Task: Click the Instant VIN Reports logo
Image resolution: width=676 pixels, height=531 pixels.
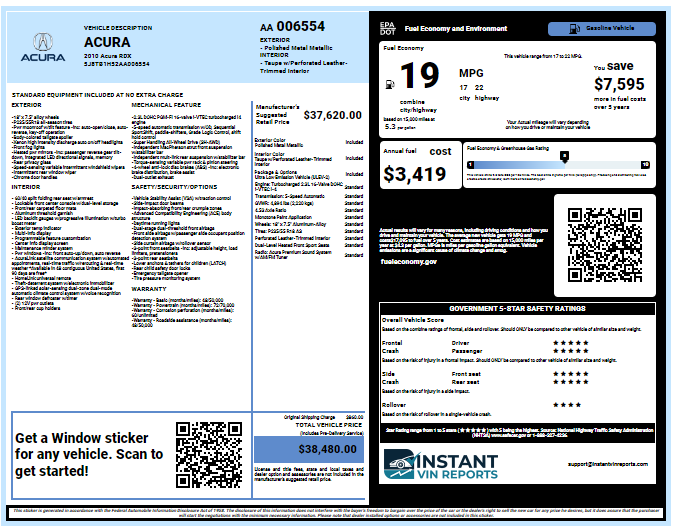Action: pyautogui.click(x=441, y=463)
